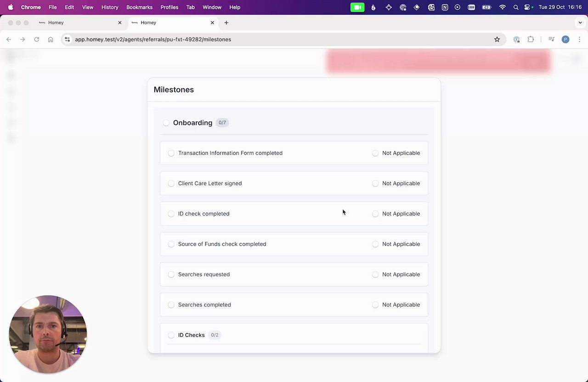Go to the browser home page
The height and width of the screenshot is (382, 588).
[x=51, y=40]
